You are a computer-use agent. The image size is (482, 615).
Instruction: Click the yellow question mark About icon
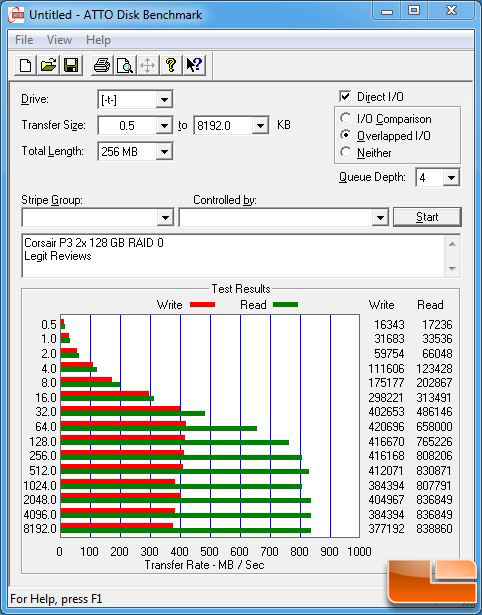tap(171, 65)
